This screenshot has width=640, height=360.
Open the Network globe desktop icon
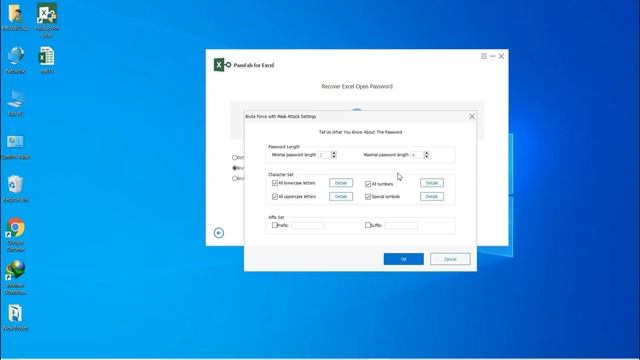click(16, 60)
